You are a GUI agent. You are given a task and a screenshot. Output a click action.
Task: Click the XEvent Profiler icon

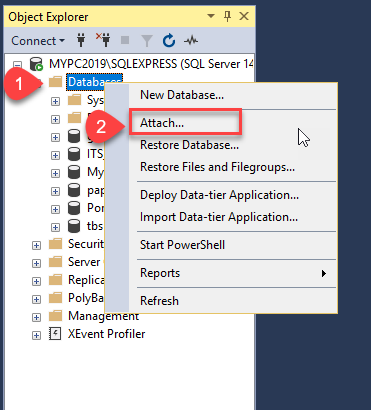tap(55, 334)
